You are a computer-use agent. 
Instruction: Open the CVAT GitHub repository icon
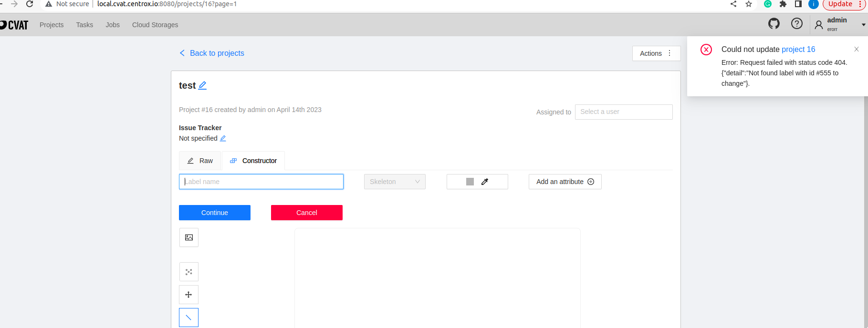(774, 23)
